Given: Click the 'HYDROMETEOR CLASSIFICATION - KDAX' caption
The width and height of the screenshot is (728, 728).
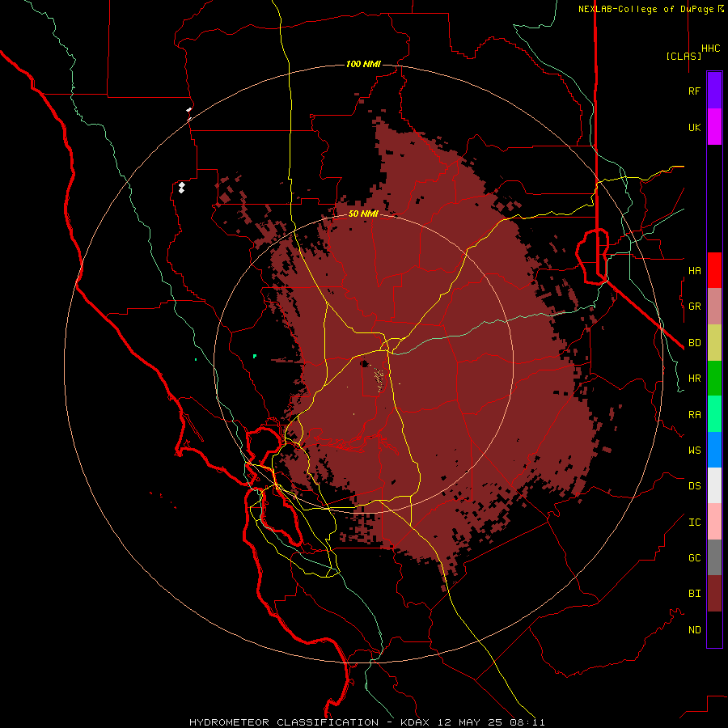Looking at the screenshot, I should pos(309,722).
